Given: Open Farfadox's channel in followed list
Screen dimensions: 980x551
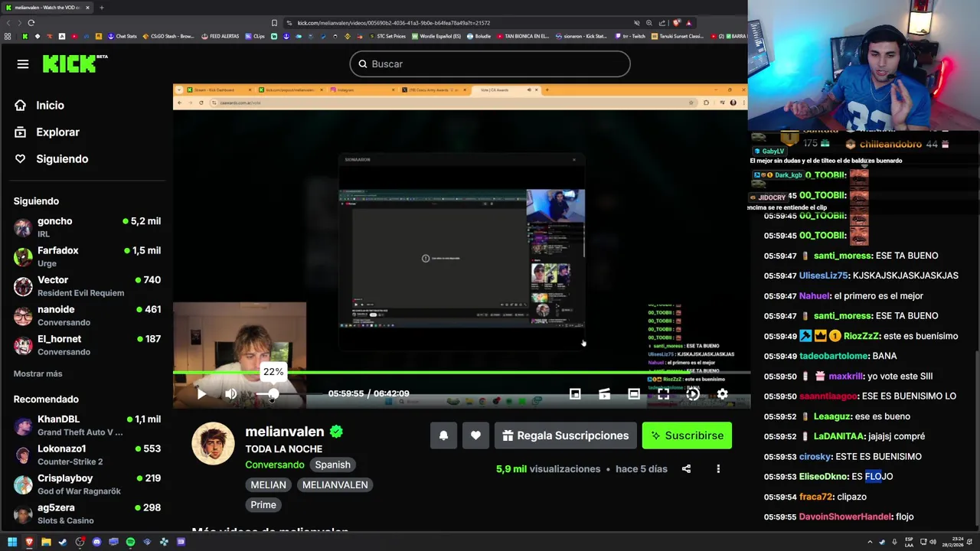Looking at the screenshot, I should (87, 256).
